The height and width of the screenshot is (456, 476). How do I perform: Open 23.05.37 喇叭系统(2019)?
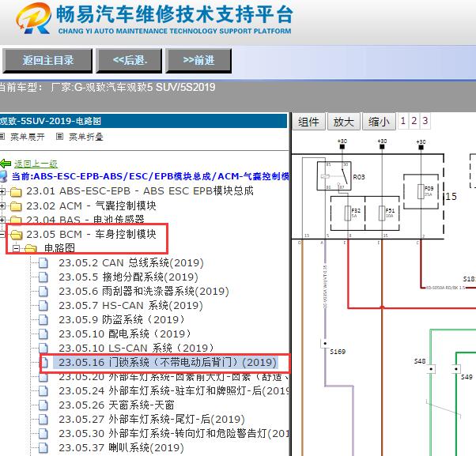click(x=122, y=448)
